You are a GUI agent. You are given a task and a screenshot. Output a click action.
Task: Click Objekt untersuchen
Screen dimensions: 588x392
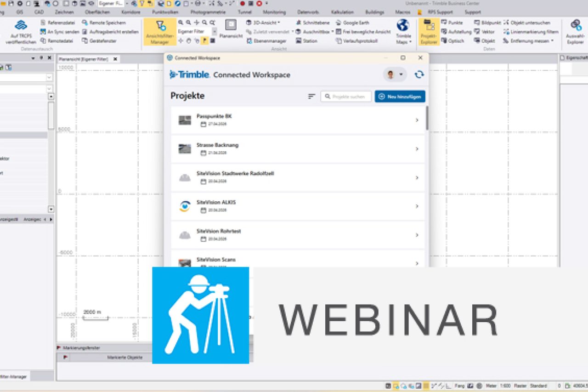coord(528,23)
